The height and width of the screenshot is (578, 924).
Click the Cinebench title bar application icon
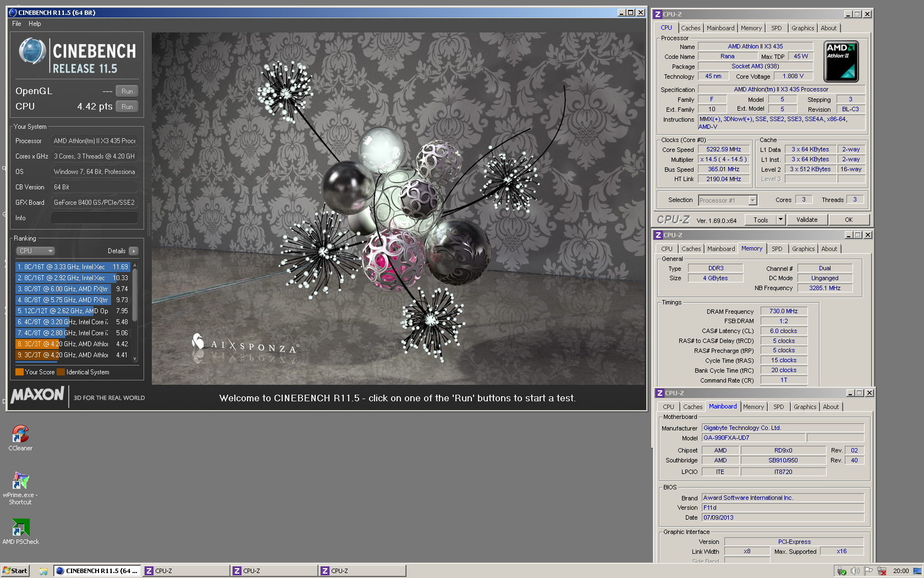point(13,12)
